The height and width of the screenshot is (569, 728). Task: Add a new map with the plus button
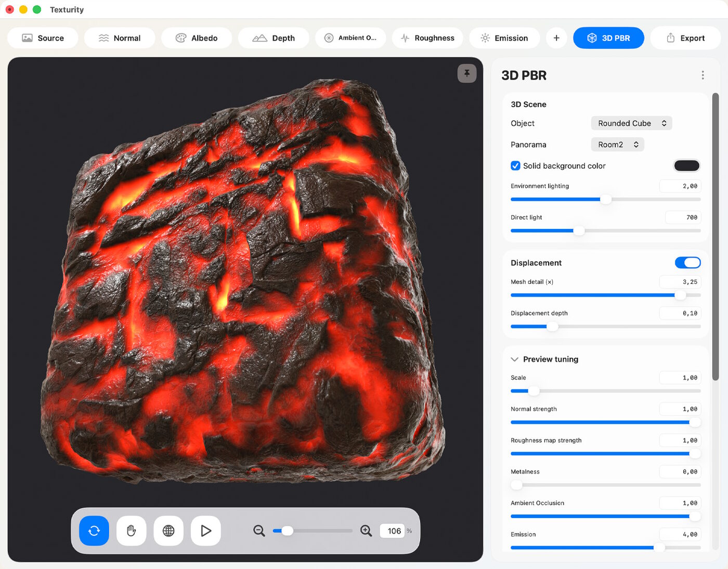[556, 38]
